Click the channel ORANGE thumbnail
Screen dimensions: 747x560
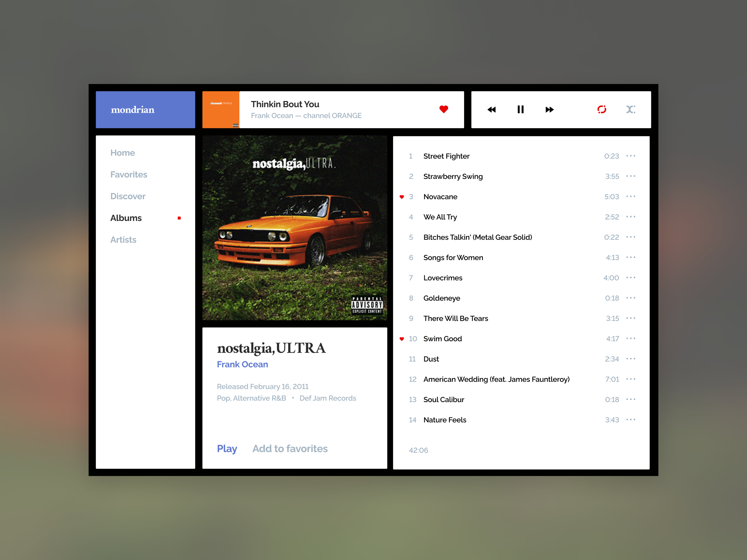tap(221, 110)
